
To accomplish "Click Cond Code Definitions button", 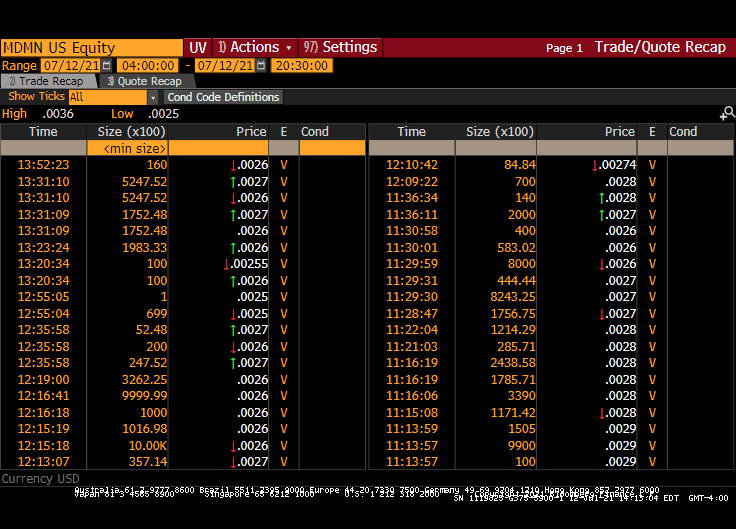I will pyautogui.click(x=223, y=97).
